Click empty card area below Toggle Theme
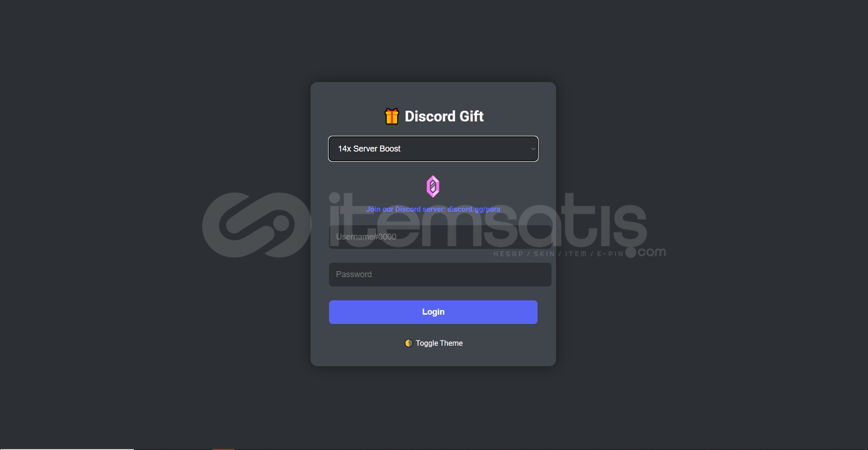This screenshot has width=868, height=450. [x=433, y=357]
